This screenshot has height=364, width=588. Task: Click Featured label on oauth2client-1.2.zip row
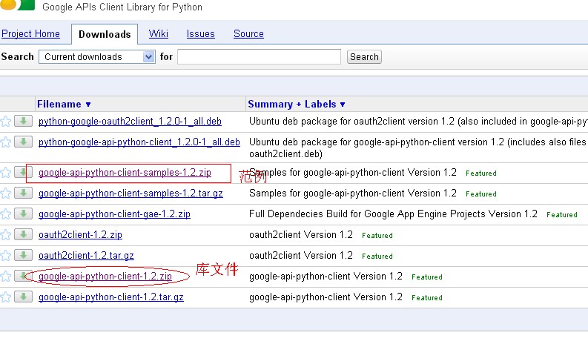(377, 236)
